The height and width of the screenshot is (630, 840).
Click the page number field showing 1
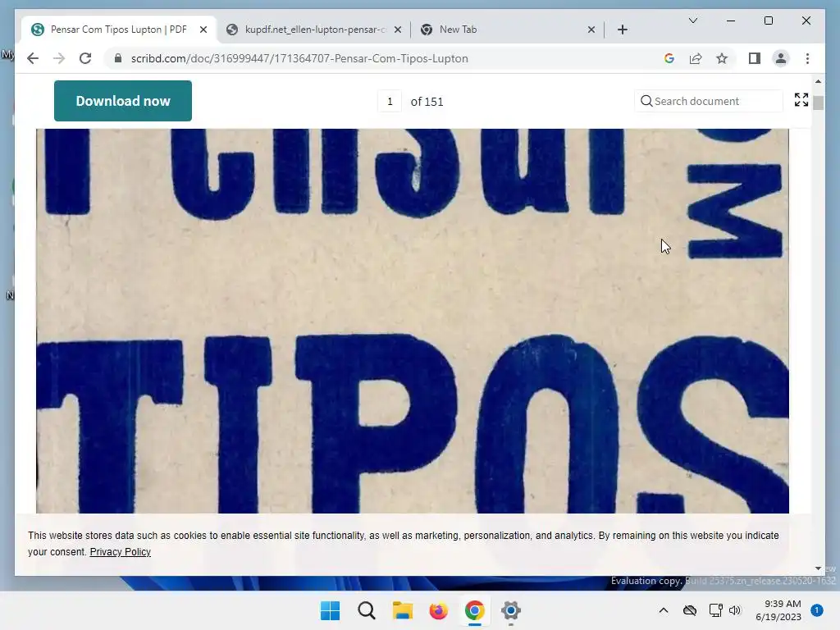pos(390,101)
